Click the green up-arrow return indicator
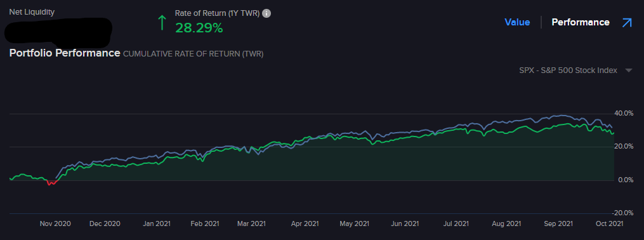644x240 pixels. (x=162, y=22)
